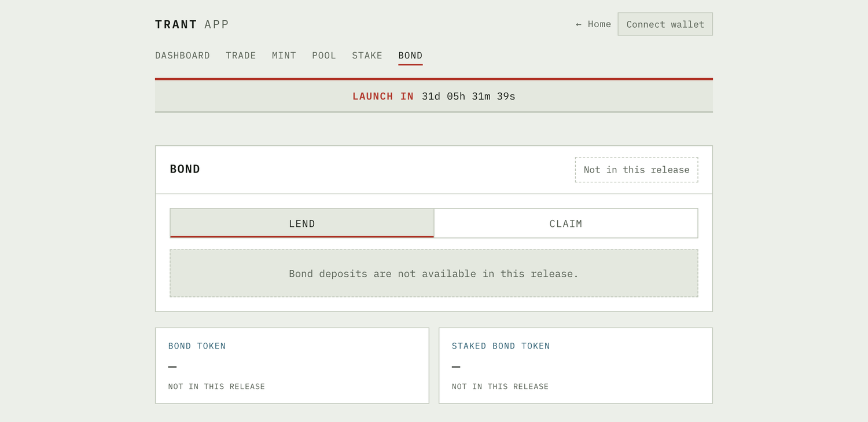868x422 pixels.
Task: Click the STAKED BOND TOKEN card title
Action: [x=501, y=346]
